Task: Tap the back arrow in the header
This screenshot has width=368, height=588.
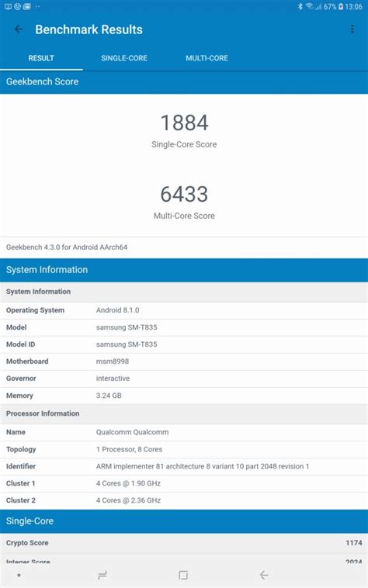Action: point(19,29)
